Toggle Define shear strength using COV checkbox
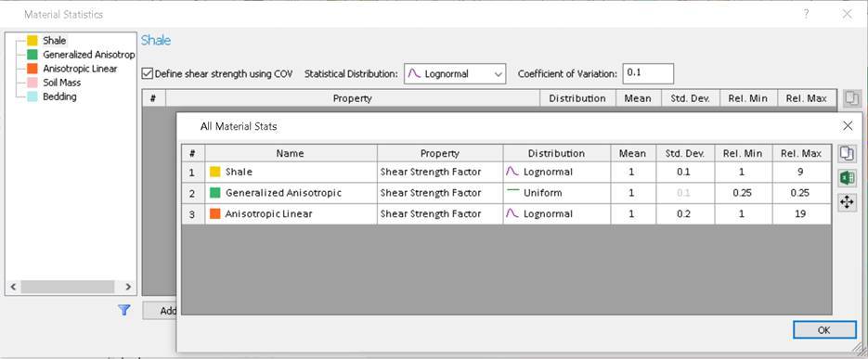The image size is (868, 359). point(148,73)
